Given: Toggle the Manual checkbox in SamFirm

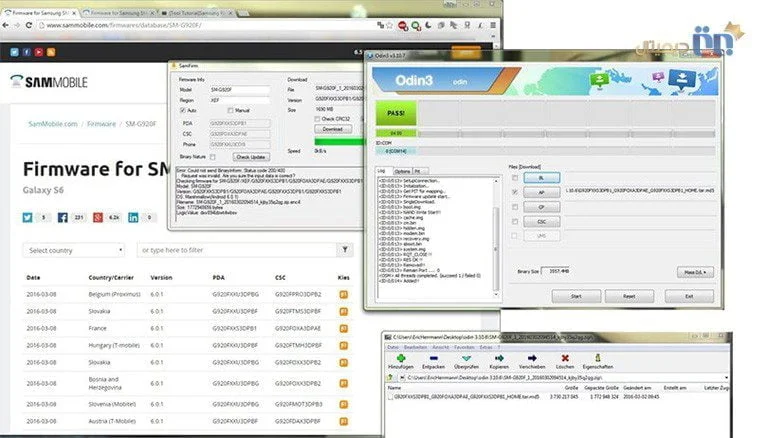Looking at the screenshot, I should [x=230, y=111].
